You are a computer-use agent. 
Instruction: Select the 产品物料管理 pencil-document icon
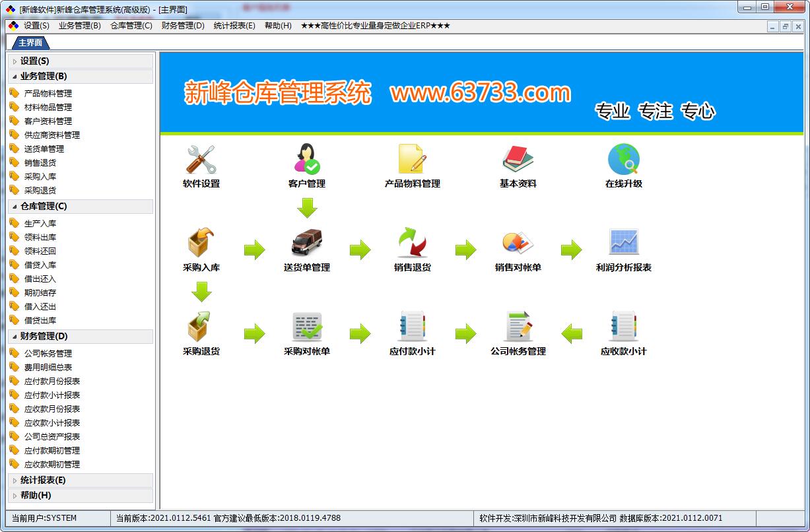point(413,156)
